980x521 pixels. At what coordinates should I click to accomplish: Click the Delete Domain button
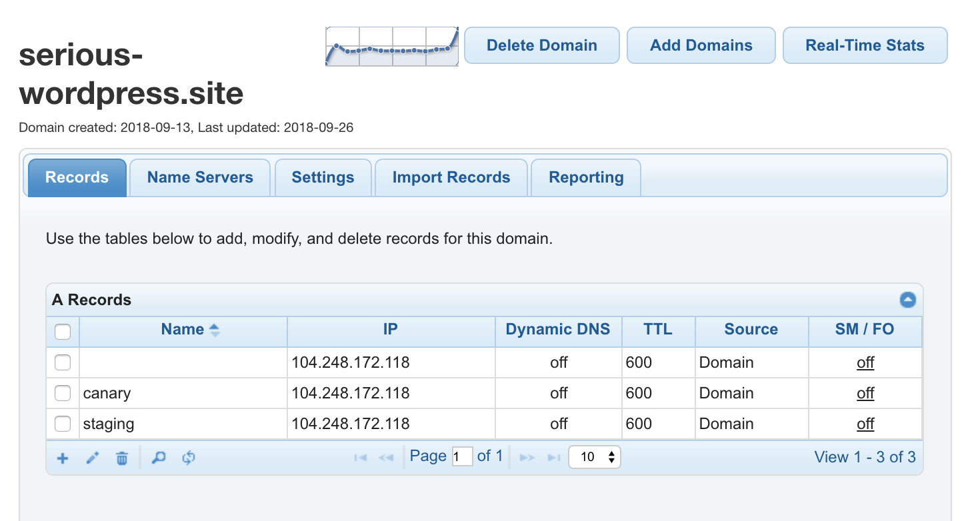coord(542,45)
